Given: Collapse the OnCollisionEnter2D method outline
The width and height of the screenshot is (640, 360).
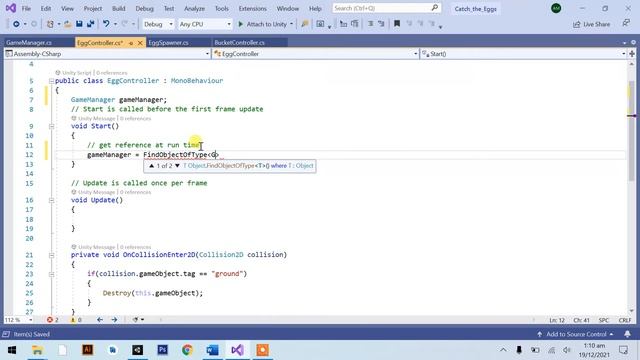Looking at the screenshot, I should (x=51, y=255).
